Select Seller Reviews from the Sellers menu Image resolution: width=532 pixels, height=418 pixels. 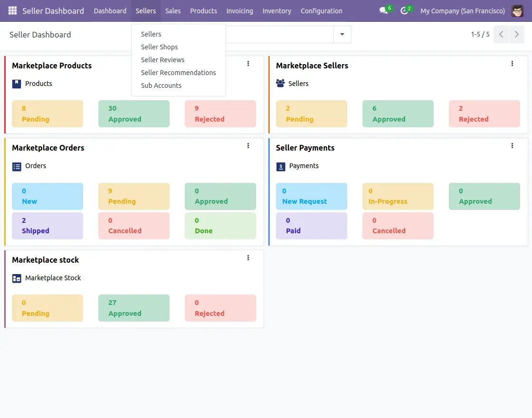click(162, 59)
